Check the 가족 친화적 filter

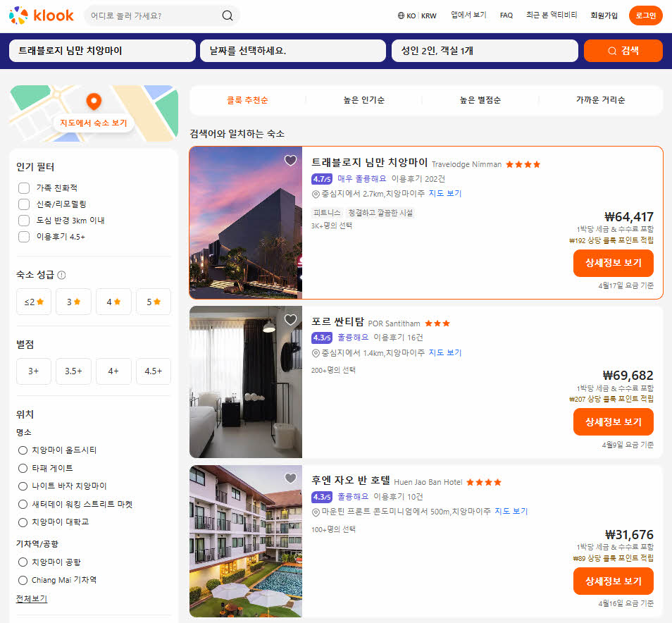point(24,187)
